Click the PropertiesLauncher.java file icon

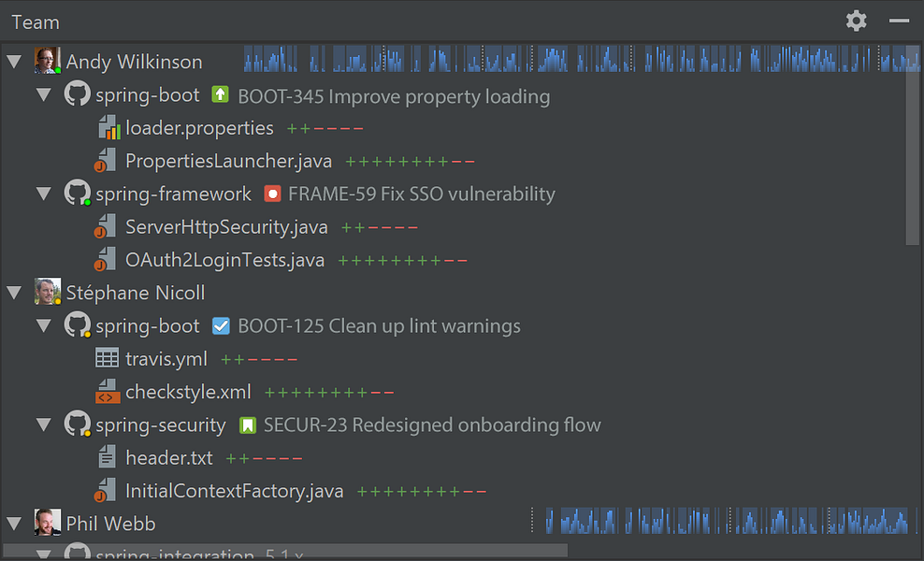click(106, 160)
